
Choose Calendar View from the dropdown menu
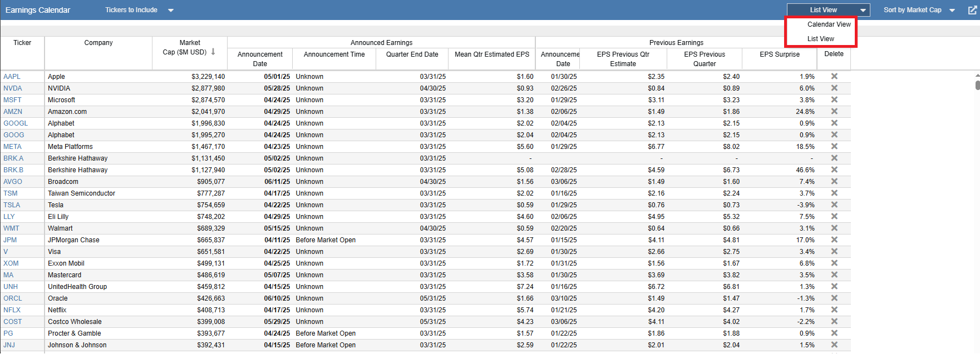point(829,24)
